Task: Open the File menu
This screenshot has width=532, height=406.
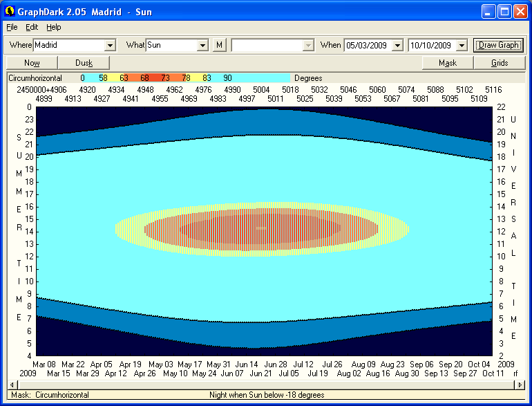Action: pyautogui.click(x=12, y=27)
